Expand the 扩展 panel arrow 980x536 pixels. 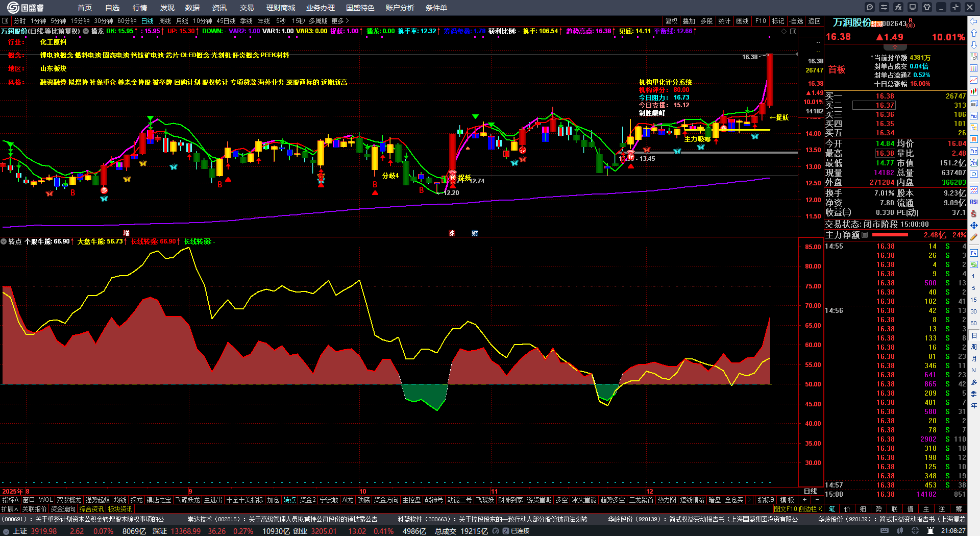click(x=10, y=509)
